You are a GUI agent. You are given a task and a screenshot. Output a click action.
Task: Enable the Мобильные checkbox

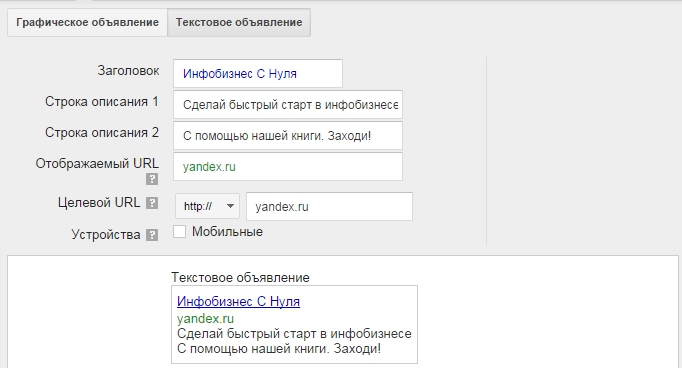(x=180, y=231)
